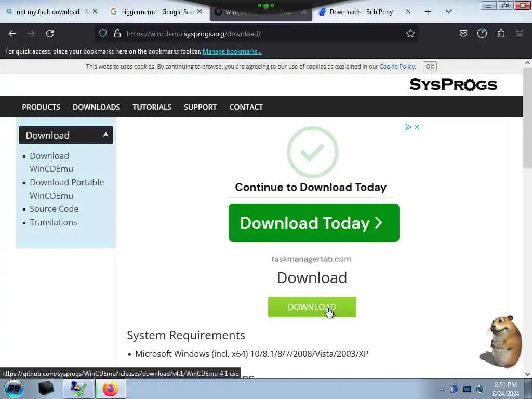This screenshot has width=532, height=399.
Task: Click the network monitor tray icon
Action: [x=467, y=389]
